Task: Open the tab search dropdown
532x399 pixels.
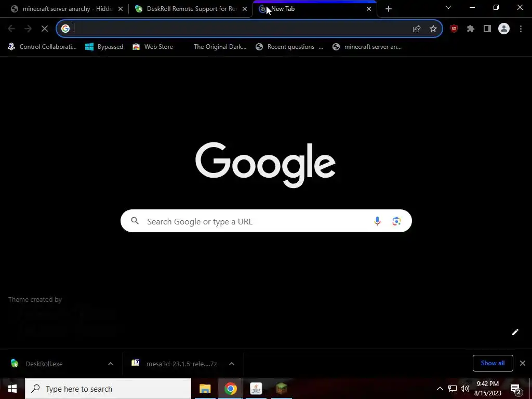Action: (x=448, y=7)
